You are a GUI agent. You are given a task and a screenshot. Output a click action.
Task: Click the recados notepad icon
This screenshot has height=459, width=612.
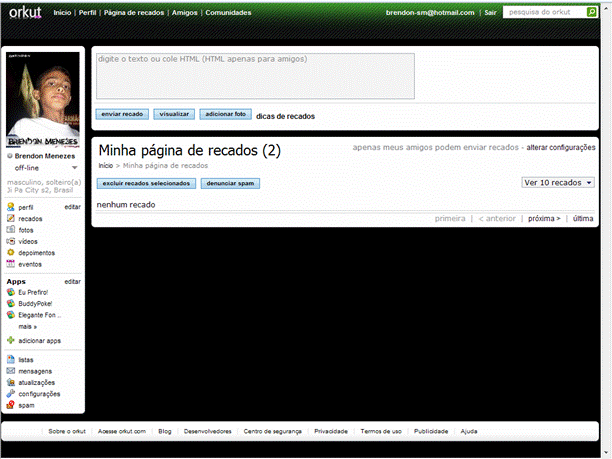coord(11,218)
